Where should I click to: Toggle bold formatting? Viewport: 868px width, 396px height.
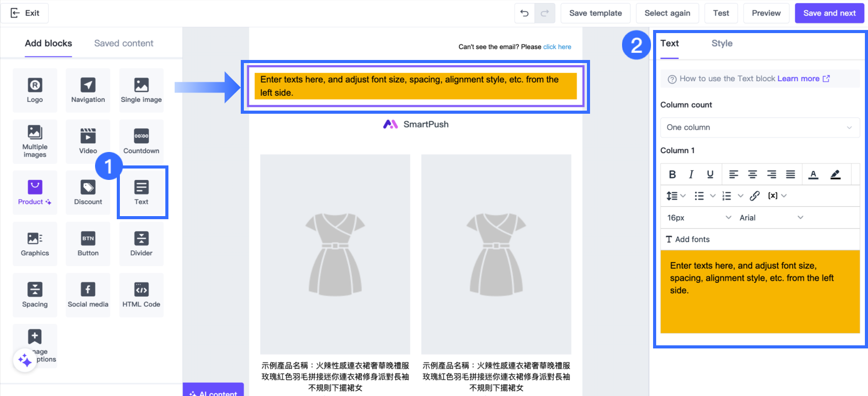point(672,174)
